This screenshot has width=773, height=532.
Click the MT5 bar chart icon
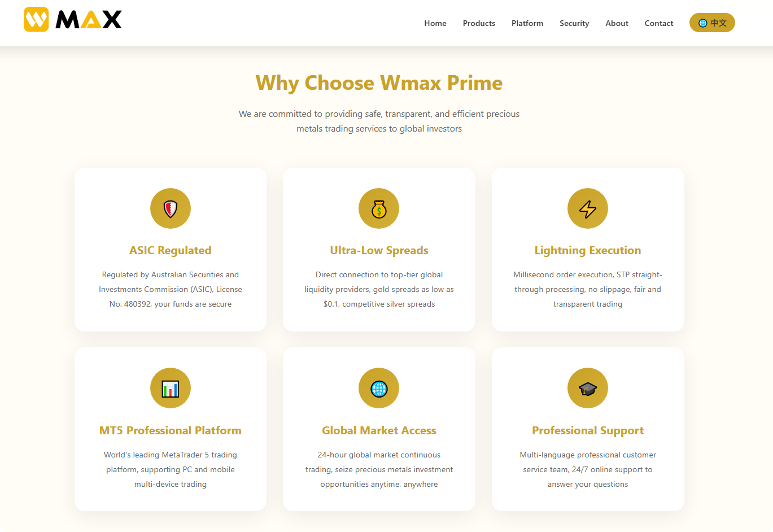coord(171,389)
